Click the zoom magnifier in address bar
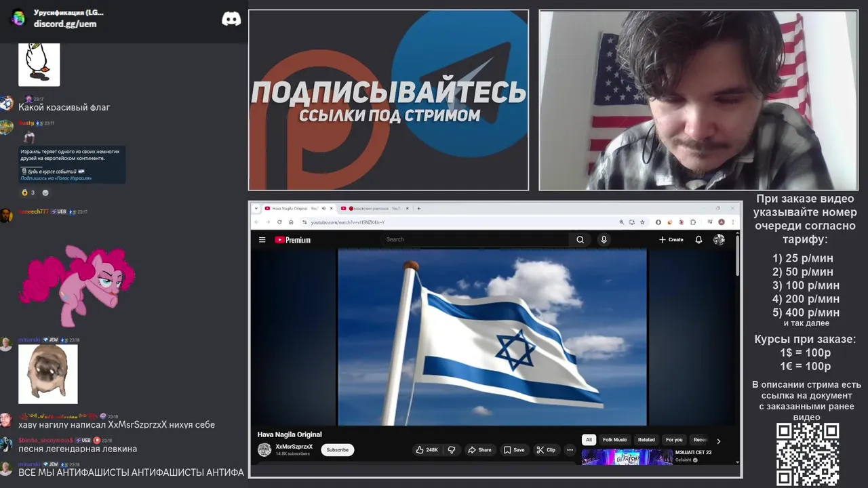Viewport: 868px width, 488px height. 622,222
